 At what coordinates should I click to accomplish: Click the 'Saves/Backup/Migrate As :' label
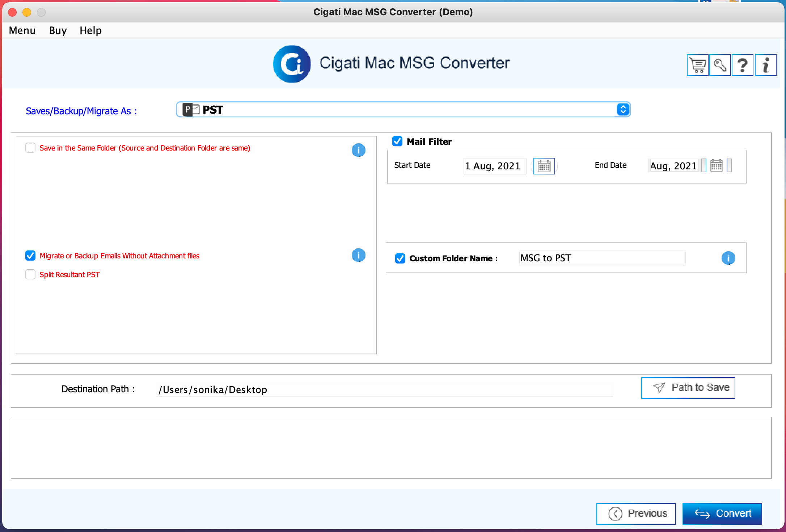tap(81, 111)
